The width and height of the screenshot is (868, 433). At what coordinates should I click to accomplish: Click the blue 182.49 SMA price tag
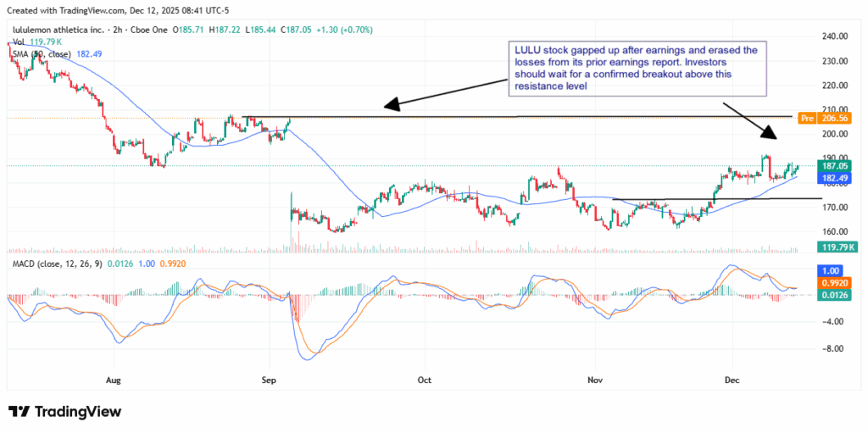(x=836, y=178)
